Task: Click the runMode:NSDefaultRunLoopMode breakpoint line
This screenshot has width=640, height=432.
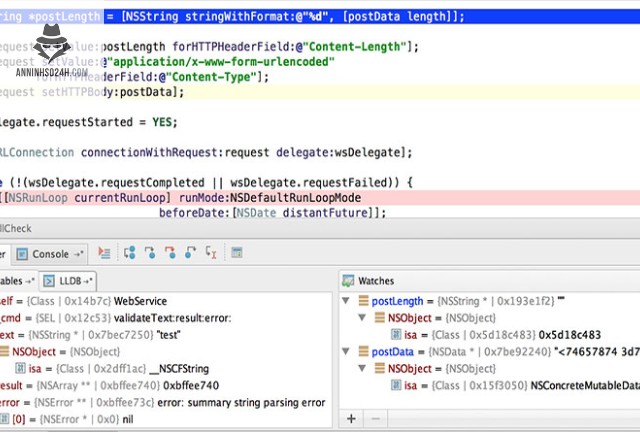Action: coord(320,198)
